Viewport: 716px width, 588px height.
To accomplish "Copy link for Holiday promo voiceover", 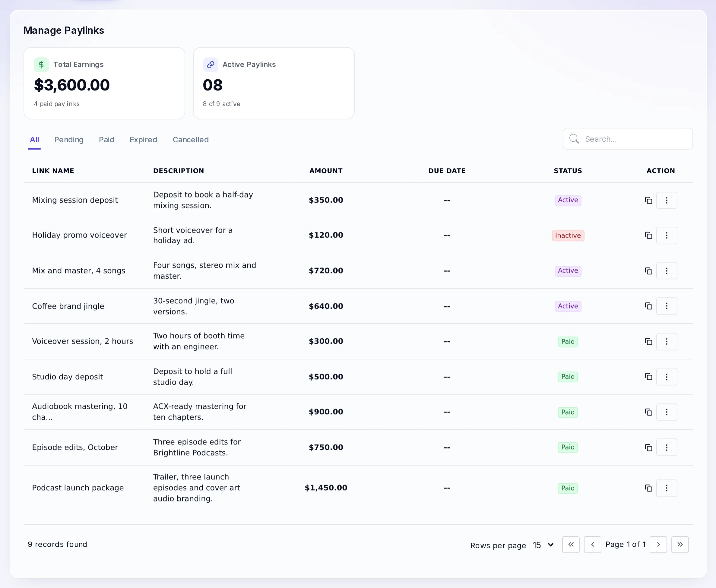I will point(648,236).
